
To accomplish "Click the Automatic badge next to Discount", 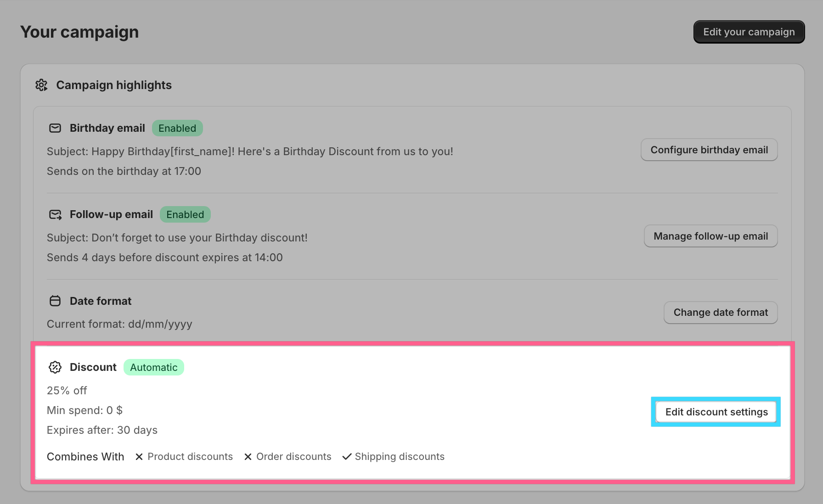I will click(154, 367).
